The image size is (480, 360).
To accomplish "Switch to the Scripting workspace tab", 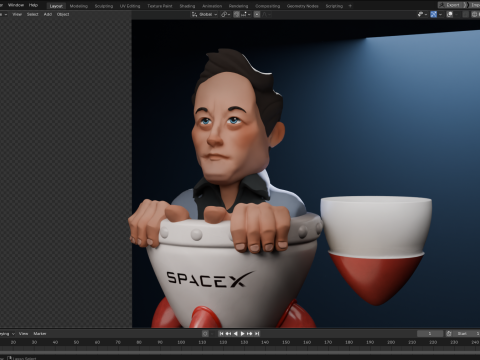I will click(334, 6).
